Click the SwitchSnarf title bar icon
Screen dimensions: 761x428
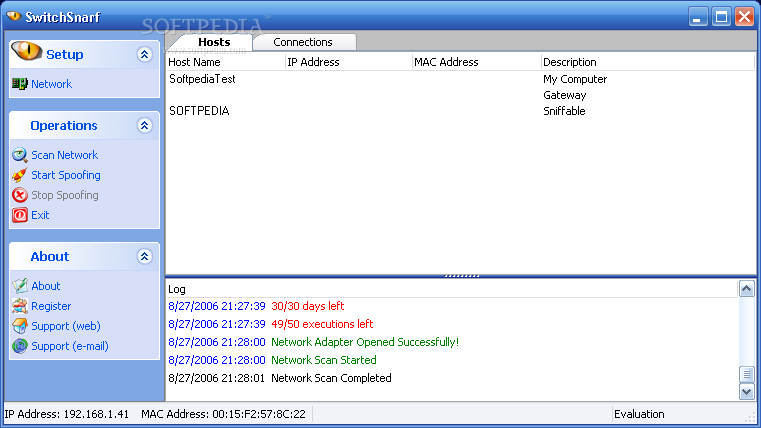(x=14, y=17)
